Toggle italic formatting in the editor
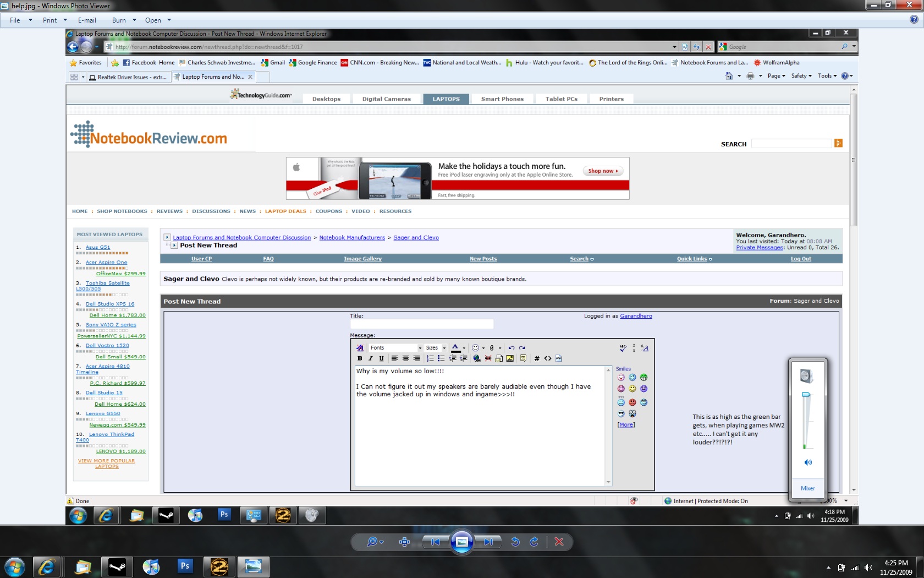The image size is (924, 578). pos(371,358)
